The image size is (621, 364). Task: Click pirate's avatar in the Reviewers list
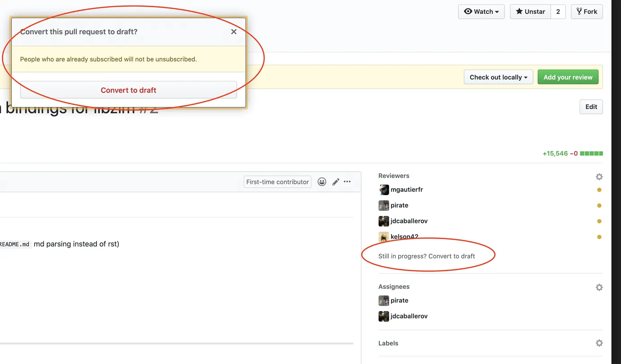[383, 205]
